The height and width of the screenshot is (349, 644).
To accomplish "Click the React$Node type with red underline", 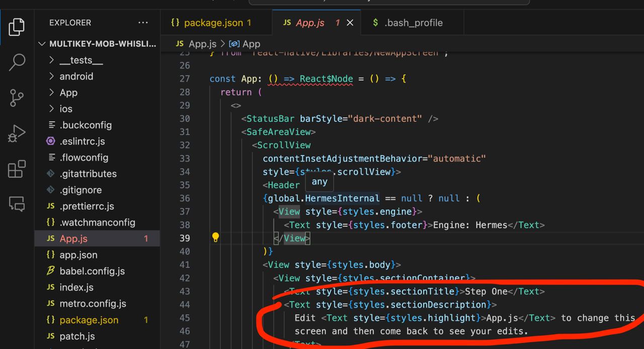I will (327, 79).
